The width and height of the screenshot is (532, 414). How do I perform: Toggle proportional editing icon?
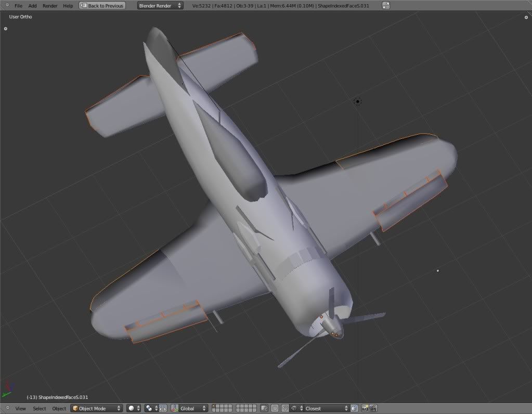[x=275, y=408]
